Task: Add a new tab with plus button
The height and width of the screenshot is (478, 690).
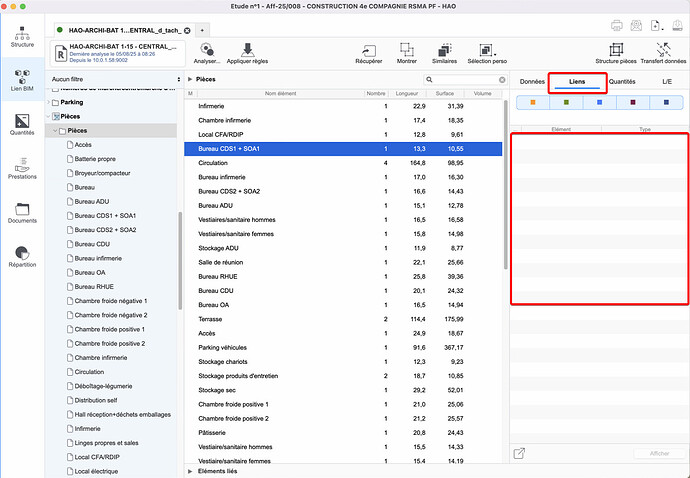Action: pos(202,30)
